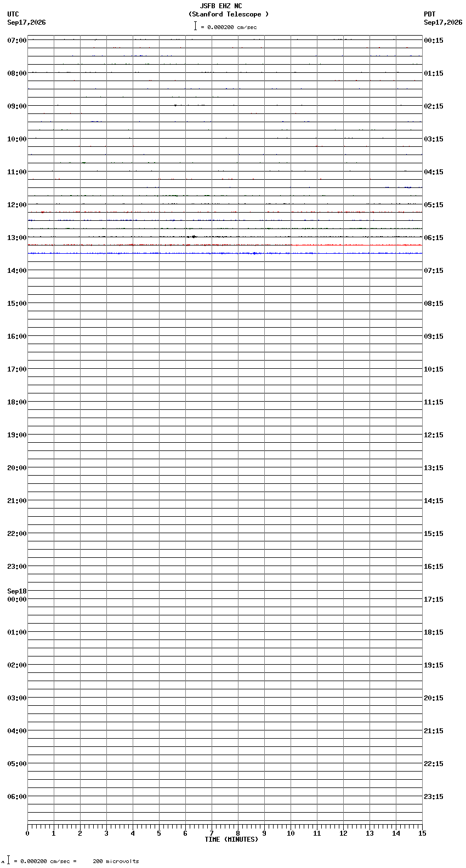Image resolution: width=466 pixels, height=868 pixels.
Task: Click the '07:15' PDT time label
Action: [434, 271]
